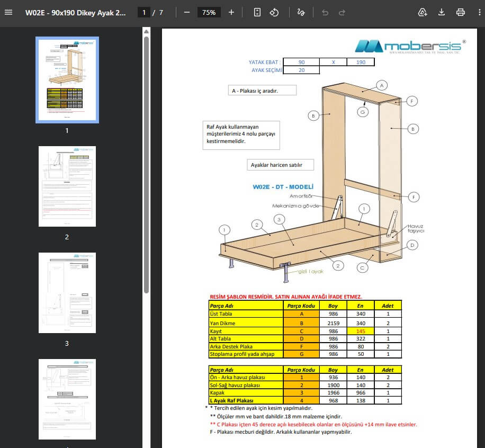
Task: Open page 3 thumbnail
Action: pyautogui.click(x=67, y=293)
